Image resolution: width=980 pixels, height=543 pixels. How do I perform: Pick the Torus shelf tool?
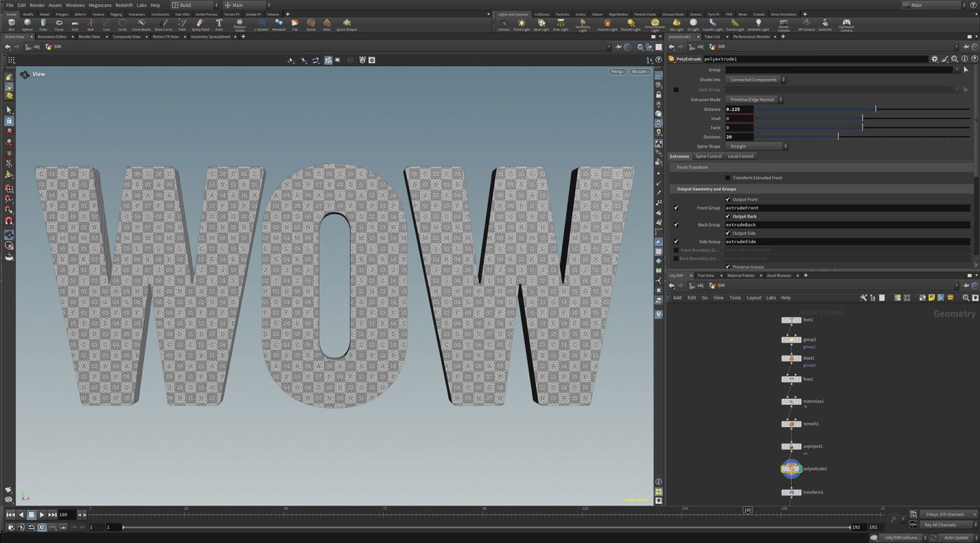click(x=59, y=25)
